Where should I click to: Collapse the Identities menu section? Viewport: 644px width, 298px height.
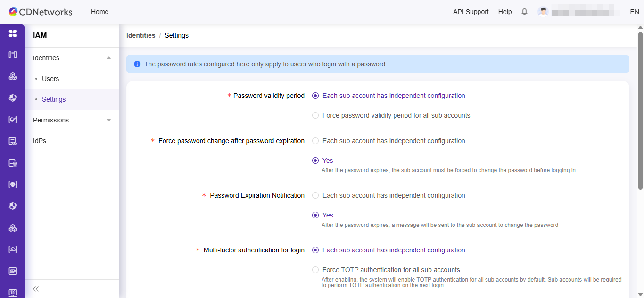pos(109,58)
